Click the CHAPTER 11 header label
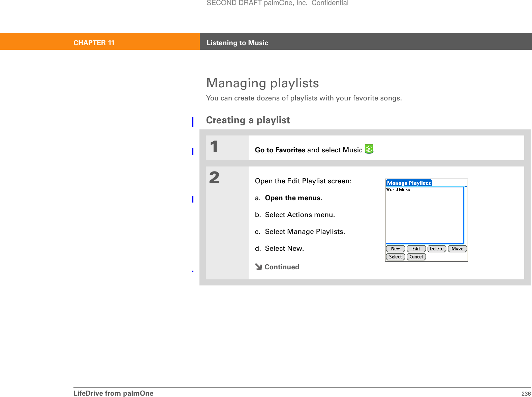 94,43
